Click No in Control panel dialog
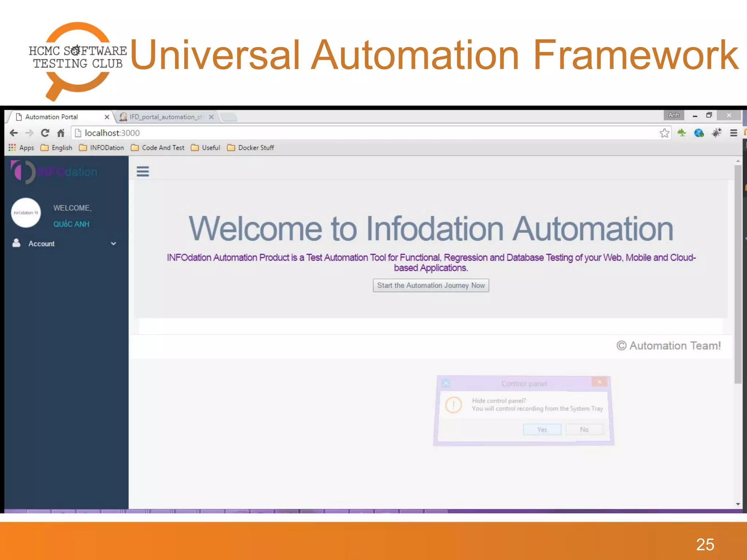This screenshot has width=747, height=560. [x=584, y=429]
